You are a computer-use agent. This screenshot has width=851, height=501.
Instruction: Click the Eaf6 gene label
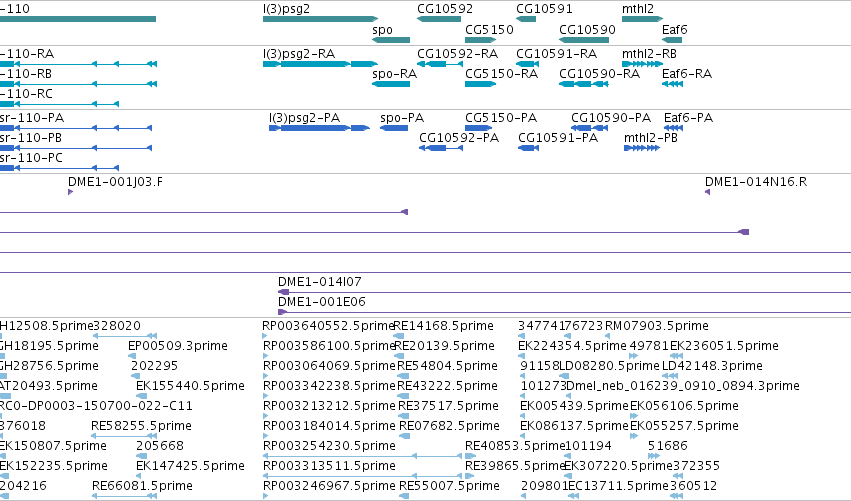[x=675, y=30]
